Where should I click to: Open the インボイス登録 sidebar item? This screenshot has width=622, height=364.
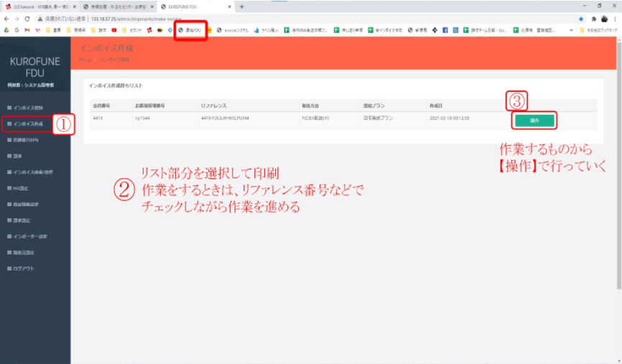[25, 108]
